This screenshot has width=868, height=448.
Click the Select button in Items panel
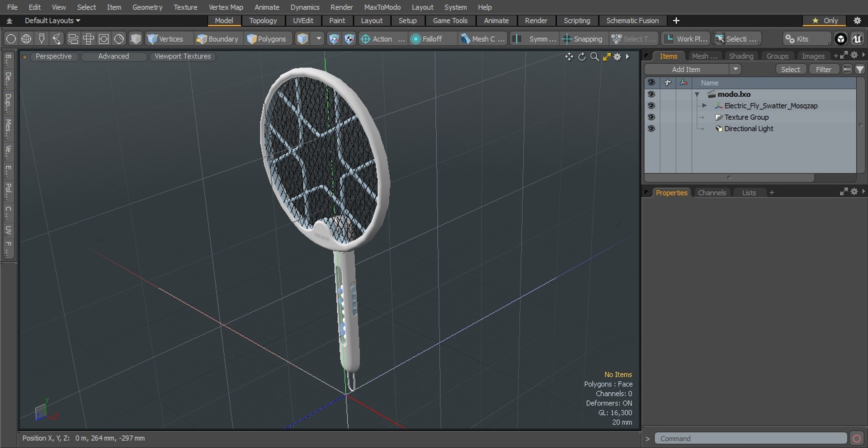click(x=790, y=69)
